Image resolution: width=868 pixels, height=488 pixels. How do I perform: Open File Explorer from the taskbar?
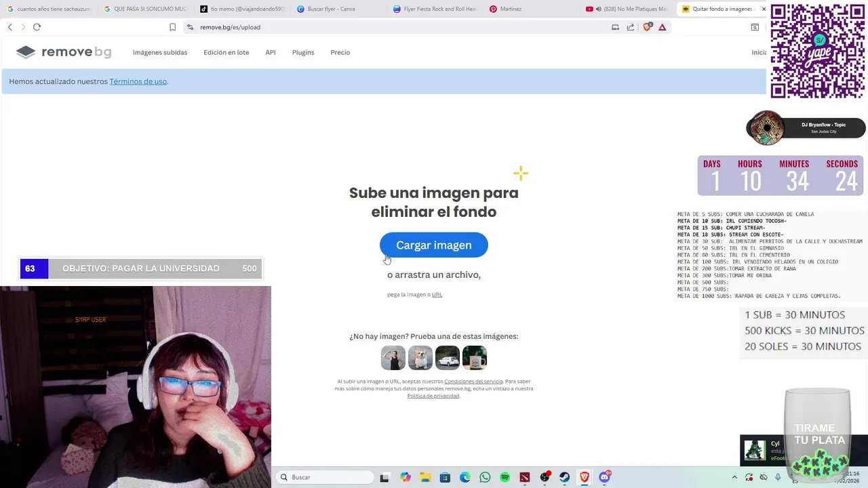click(x=425, y=478)
